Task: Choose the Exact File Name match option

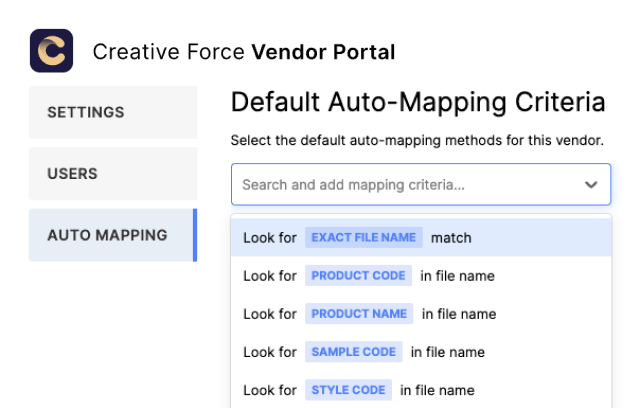Action: point(421,237)
